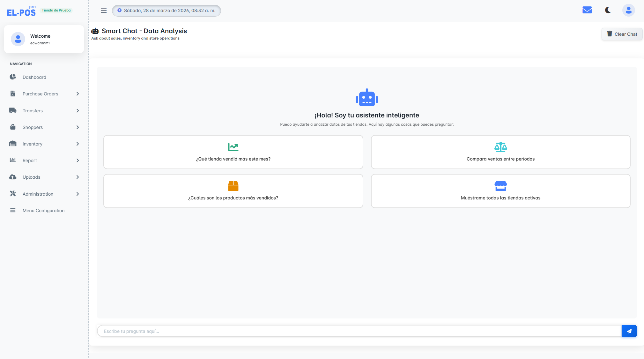644x359 pixels.
Task: Click '¿Cuáles son los productos más vendidos?' card
Action: tap(233, 191)
